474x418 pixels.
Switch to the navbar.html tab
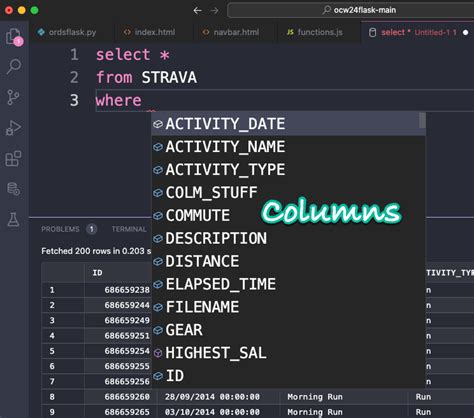pos(231,32)
